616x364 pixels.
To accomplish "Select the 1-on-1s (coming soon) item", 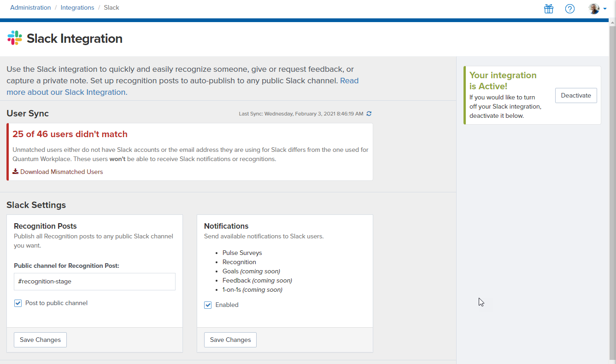I will click(x=252, y=289).
